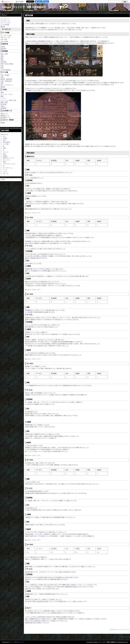Open 再生のポーション in recent updates
Viewport: 130px width, 644px height.
(x=8, y=158)
